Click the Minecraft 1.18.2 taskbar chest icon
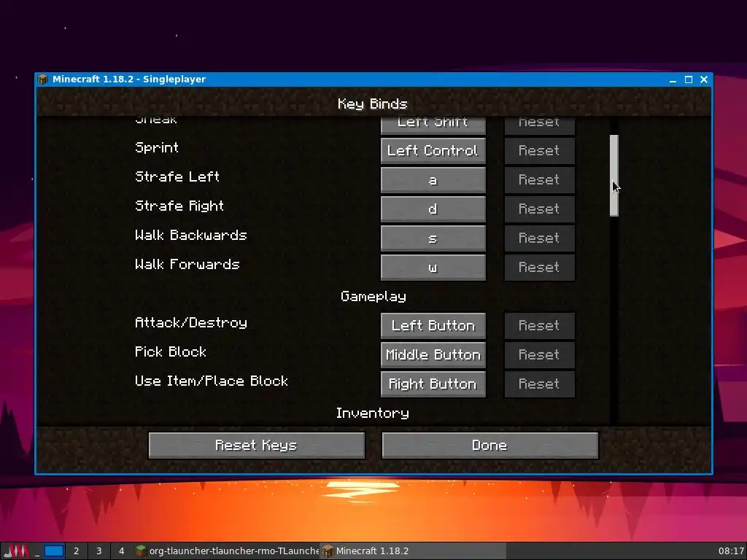Viewport: 747px width, 560px height. click(328, 551)
